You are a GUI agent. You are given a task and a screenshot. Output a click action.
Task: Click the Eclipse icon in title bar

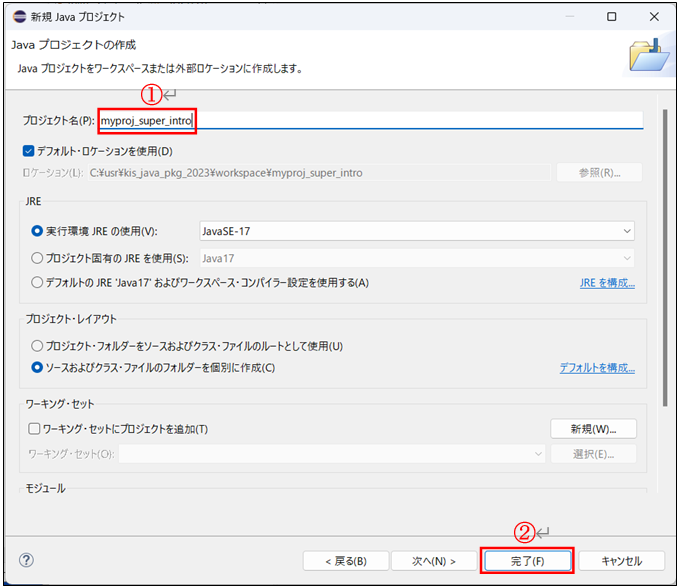(x=18, y=17)
